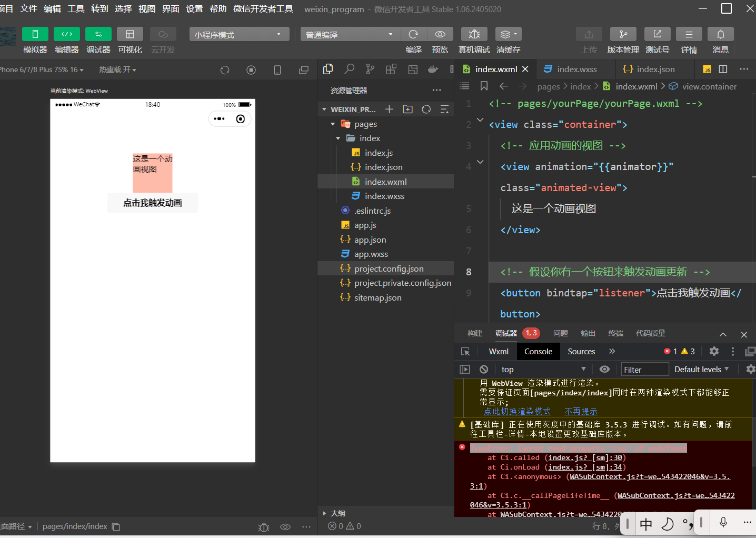Open version management (版本管理)

[x=623, y=34]
